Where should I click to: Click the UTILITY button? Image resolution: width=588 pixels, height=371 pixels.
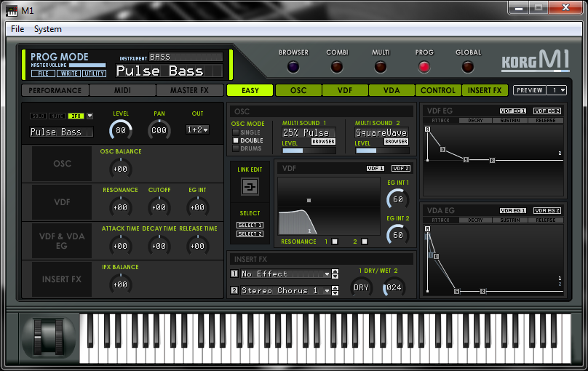click(x=94, y=73)
